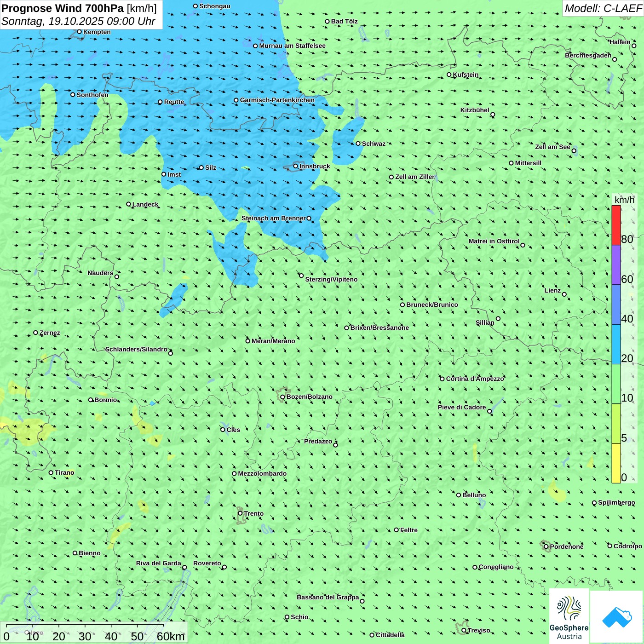
Task: Click the 'Imst' label
Action: (174, 174)
